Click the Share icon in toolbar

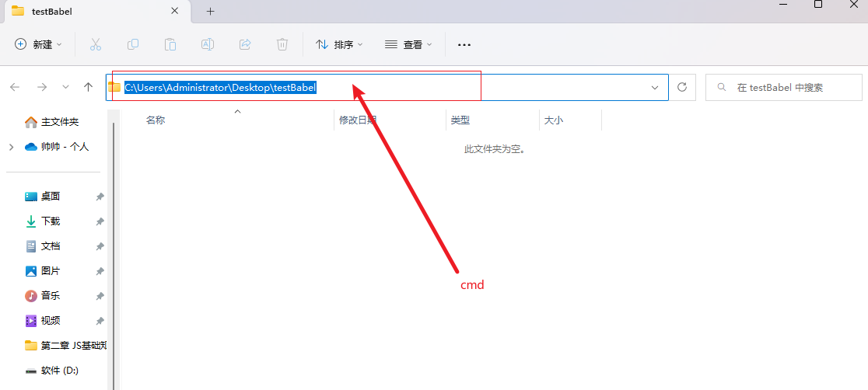coord(245,45)
